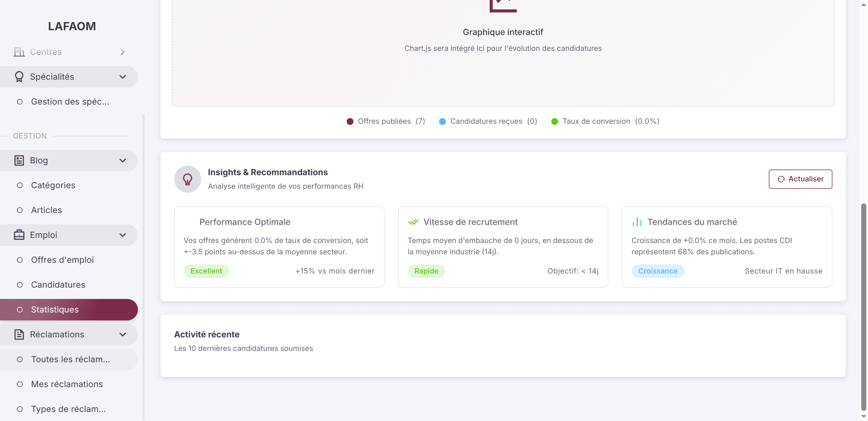
Task: Click the Emploi briefcase icon
Action: click(19, 235)
